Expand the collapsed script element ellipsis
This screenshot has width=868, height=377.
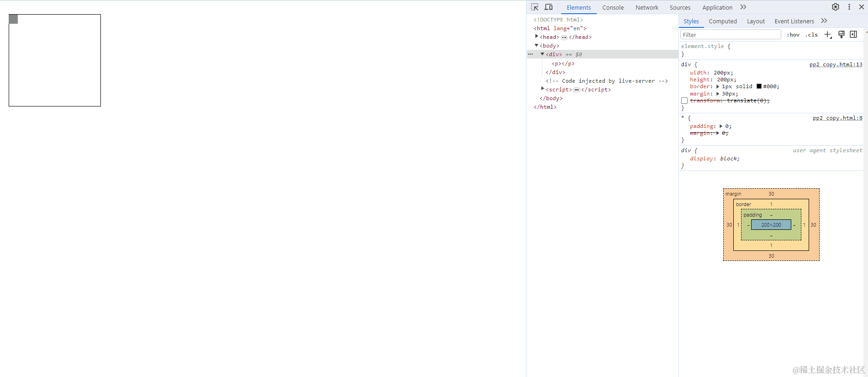[577, 90]
